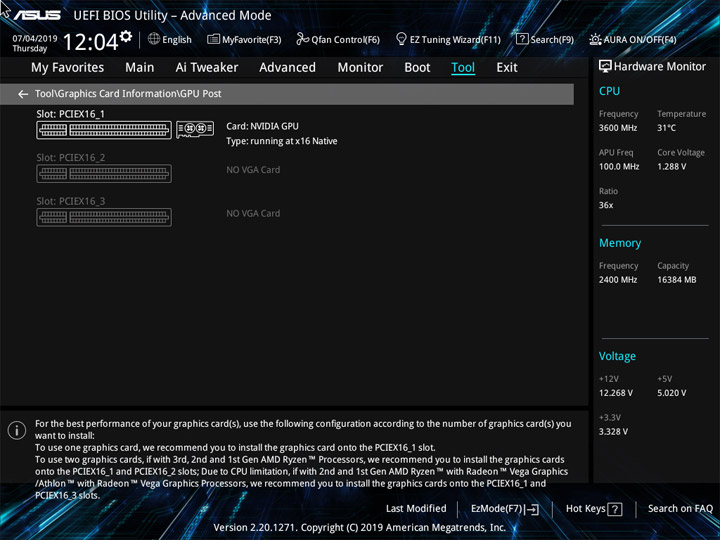Image resolution: width=720 pixels, height=540 pixels.
Task: Click the info icon in the help panel
Action: pyautogui.click(x=17, y=431)
